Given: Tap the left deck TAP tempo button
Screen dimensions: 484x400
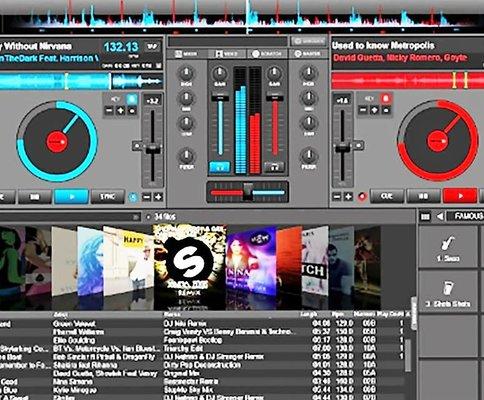Looking at the screenshot, I should pos(152,46).
